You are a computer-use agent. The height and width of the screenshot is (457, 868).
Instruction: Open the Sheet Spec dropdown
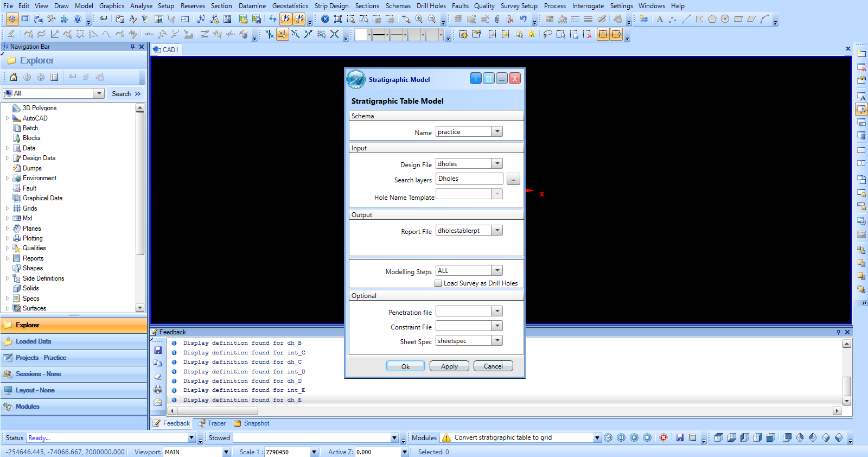(497, 341)
